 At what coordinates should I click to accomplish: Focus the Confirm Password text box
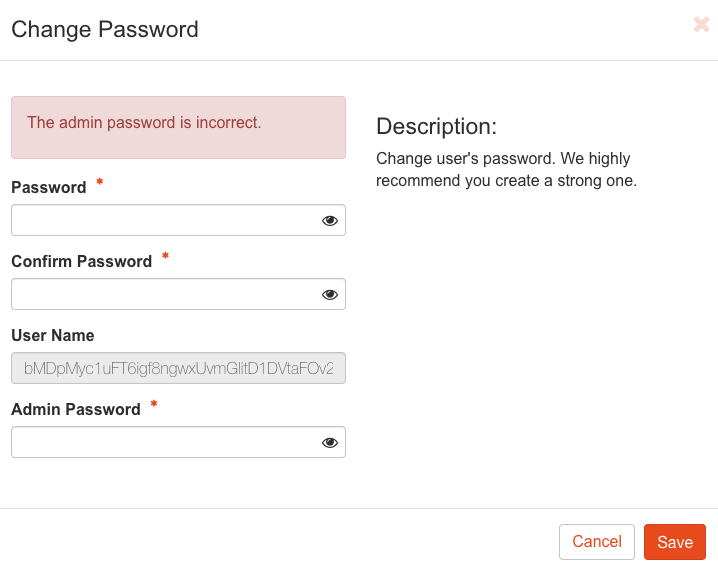point(165,295)
